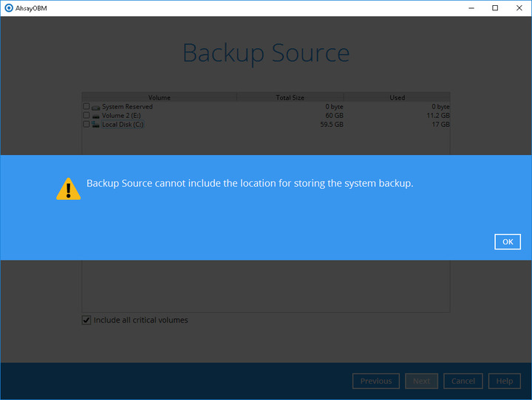Viewport: 532px width, 400px height.
Task: Click the 11.2 GB used value
Action: (x=438, y=115)
